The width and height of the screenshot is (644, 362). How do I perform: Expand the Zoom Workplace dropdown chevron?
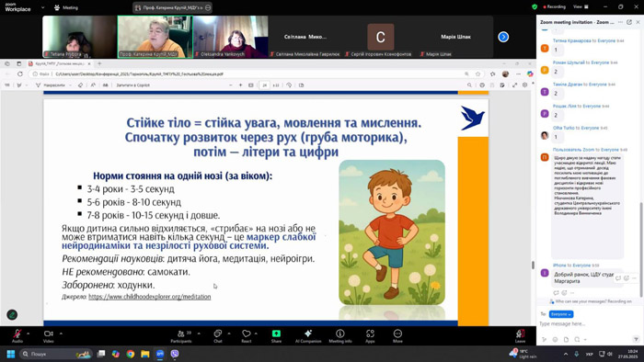42,7
